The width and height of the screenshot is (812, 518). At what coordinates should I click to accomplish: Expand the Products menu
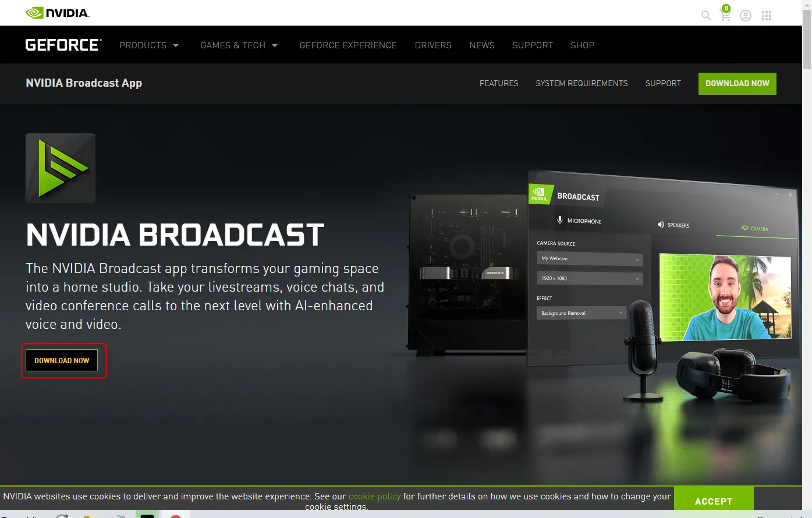[x=149, y=45]
